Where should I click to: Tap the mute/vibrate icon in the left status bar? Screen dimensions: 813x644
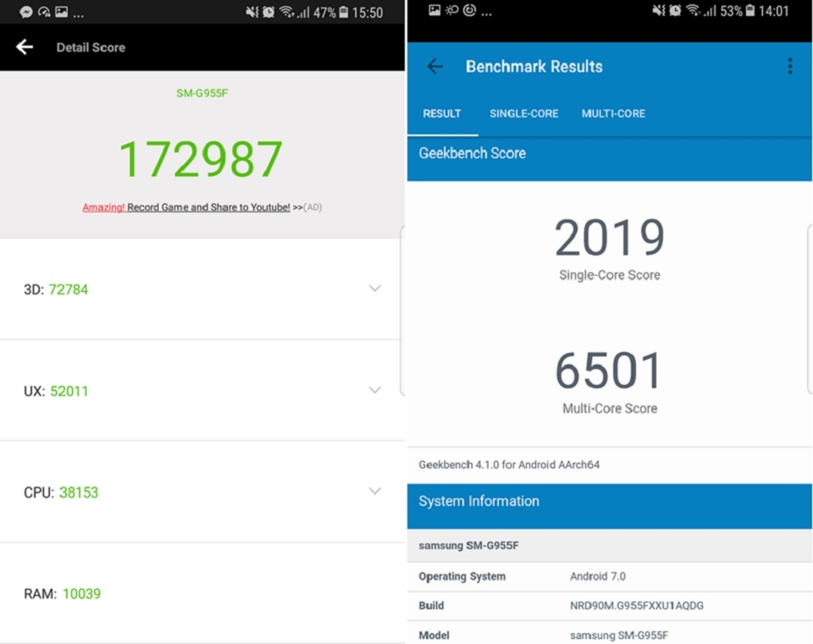pos(252,11)
